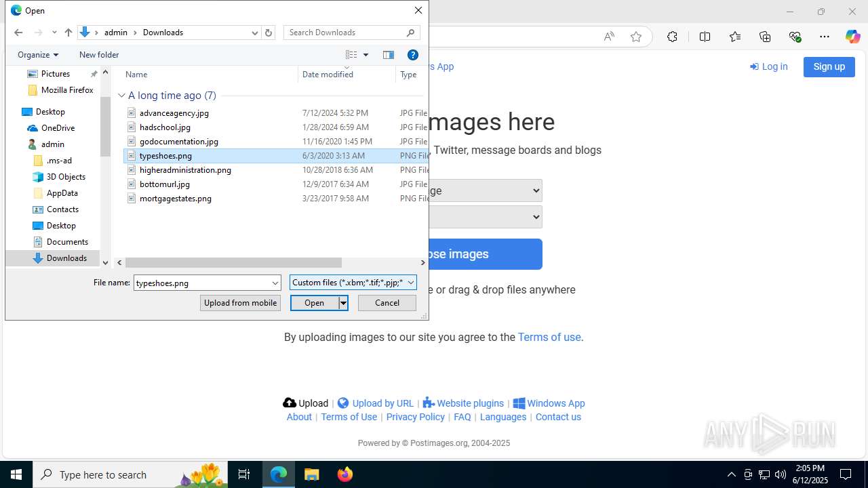Click the Search Downloads field
This screenshot has height=488, width=868.
point(351,33)
